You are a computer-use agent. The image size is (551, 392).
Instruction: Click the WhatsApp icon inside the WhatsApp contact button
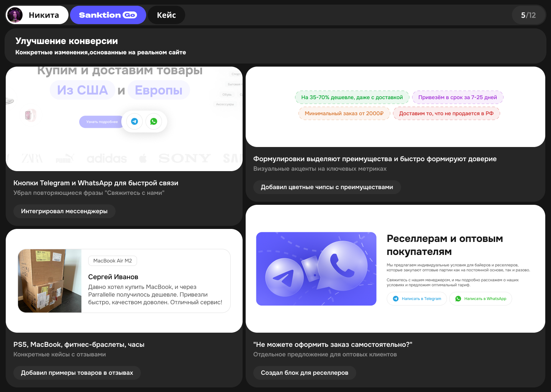coord(458,299)
